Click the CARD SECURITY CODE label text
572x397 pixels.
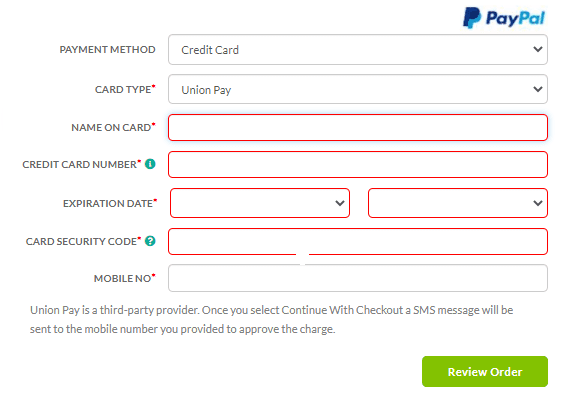81,242
